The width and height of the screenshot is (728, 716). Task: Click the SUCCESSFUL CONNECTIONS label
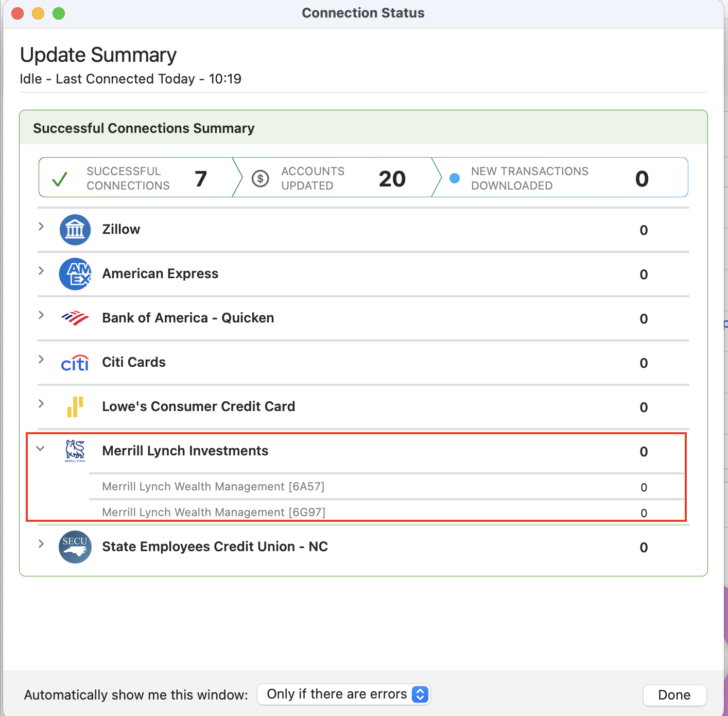(128, 178)
